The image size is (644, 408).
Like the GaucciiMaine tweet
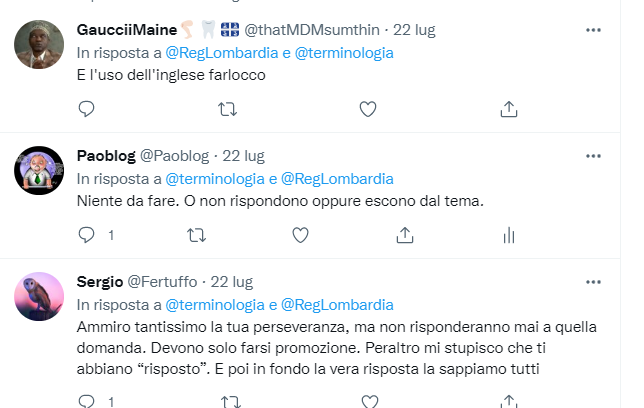[x=367, y=108]
